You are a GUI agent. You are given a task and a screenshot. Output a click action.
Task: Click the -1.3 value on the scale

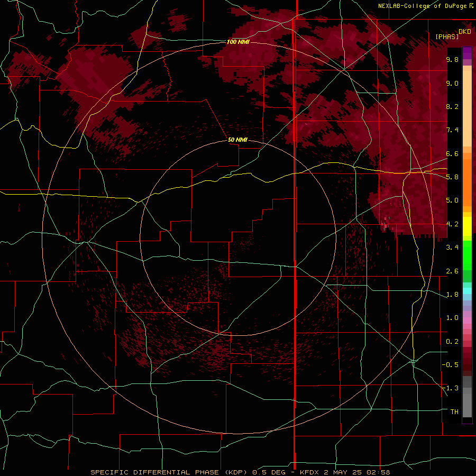451,388
